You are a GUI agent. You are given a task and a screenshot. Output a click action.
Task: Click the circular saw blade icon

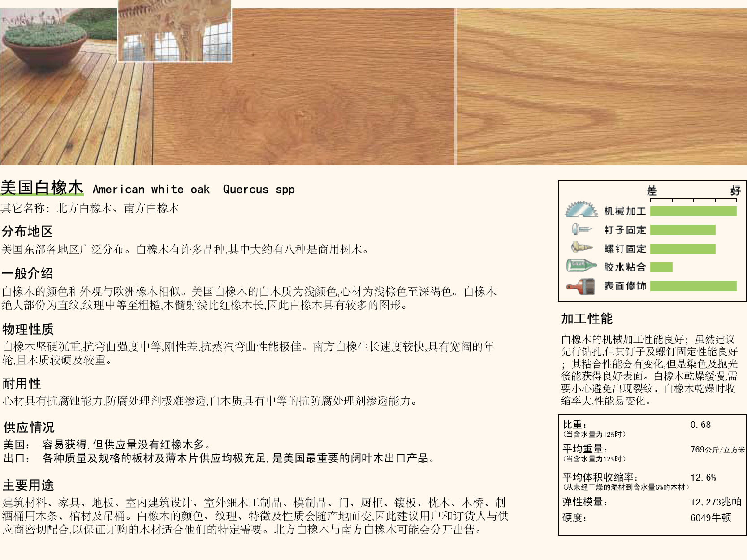(581, 209)
